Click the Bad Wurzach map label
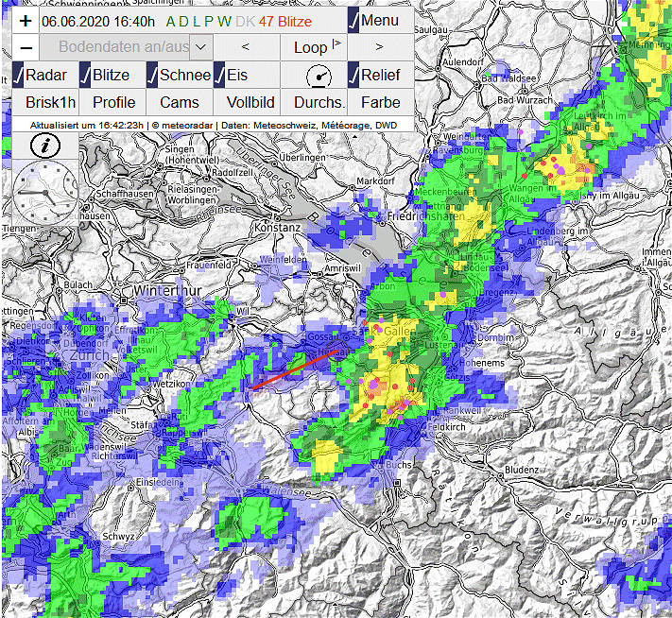The height and width of the screenshot is (618, 672). click(525, 100)
